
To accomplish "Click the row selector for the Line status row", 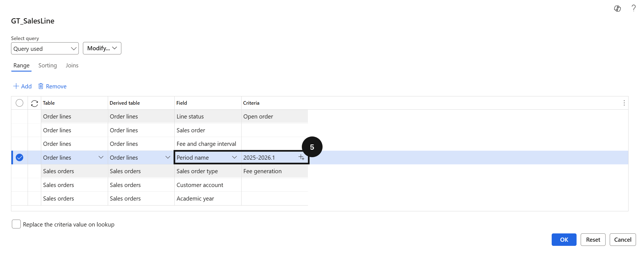I will pos(19,117).
